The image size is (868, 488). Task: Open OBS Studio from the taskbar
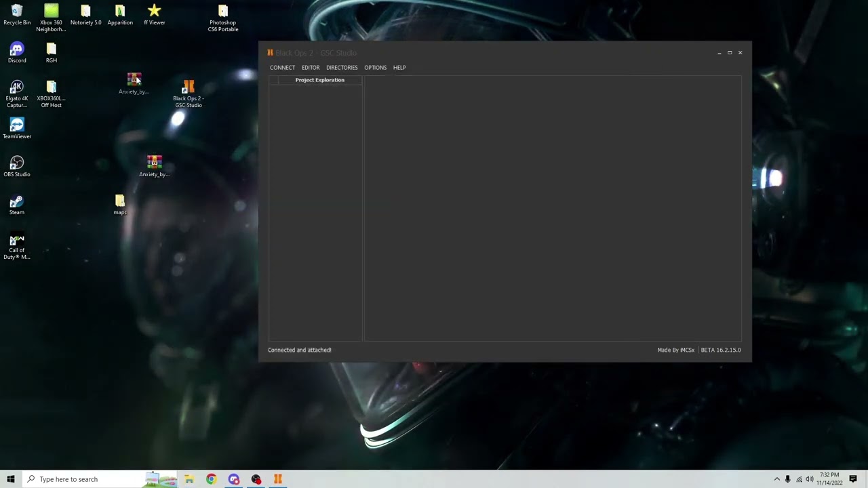(x=256, y=479)
